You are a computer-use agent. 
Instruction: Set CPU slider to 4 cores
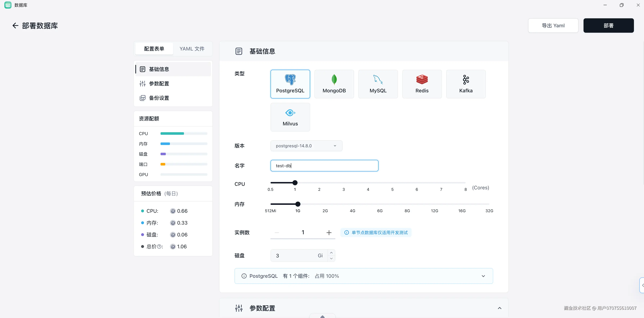pyautogui.click(x=368, y=183)
